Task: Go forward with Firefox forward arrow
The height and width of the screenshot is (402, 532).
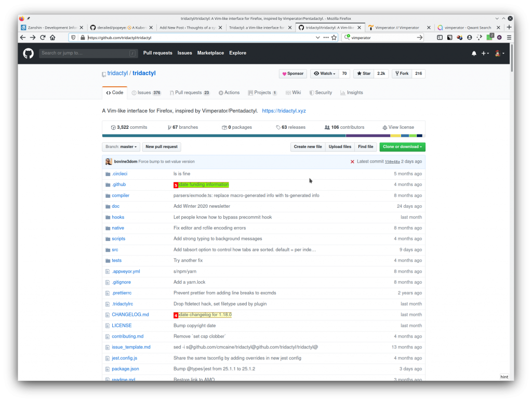Action: click(33, 38)
